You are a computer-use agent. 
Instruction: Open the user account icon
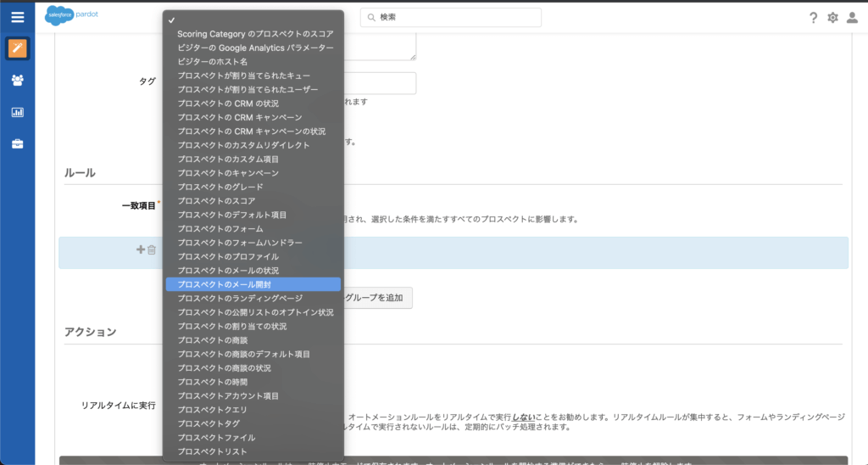coord(852,18)
